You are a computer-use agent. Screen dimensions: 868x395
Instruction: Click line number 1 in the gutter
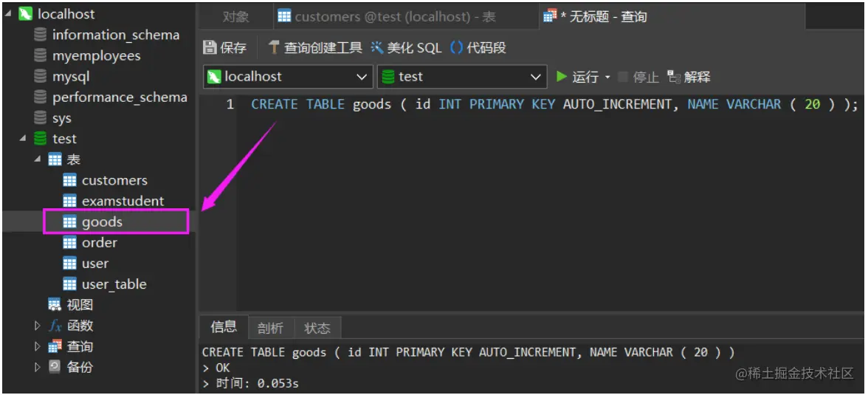click(230, 104)
